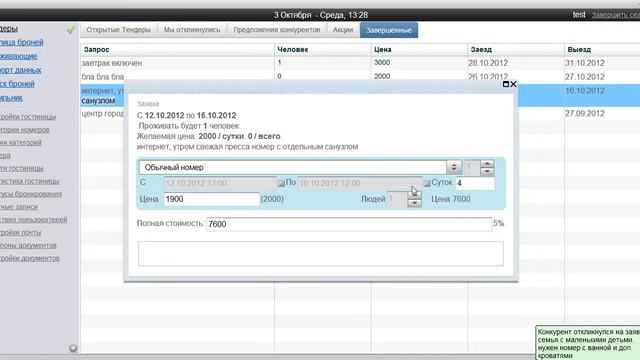The image size is (640, 360).
Task: Select the бла бла бла table row
Action: (360, 77)
